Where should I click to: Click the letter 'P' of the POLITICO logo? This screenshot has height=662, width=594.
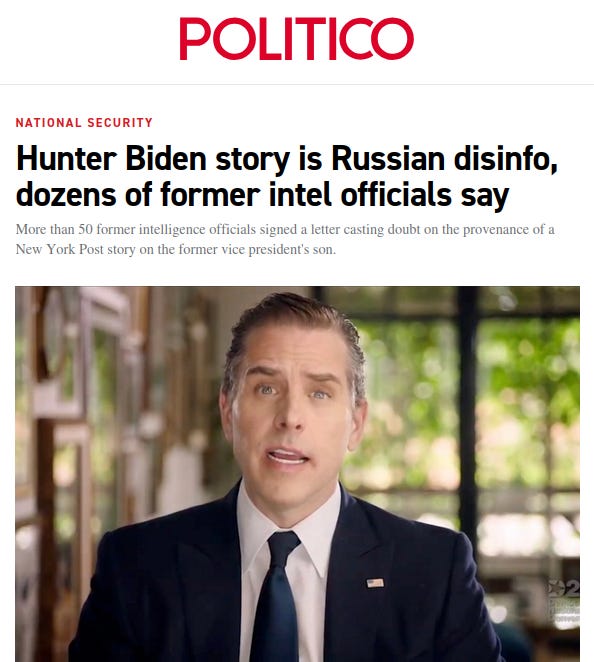tap(195, 38)
